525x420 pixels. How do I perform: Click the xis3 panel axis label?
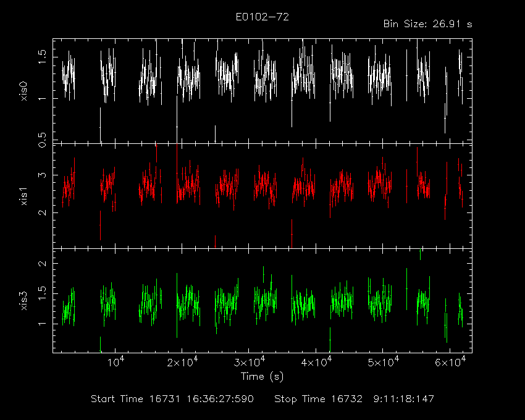coord(23,301)
